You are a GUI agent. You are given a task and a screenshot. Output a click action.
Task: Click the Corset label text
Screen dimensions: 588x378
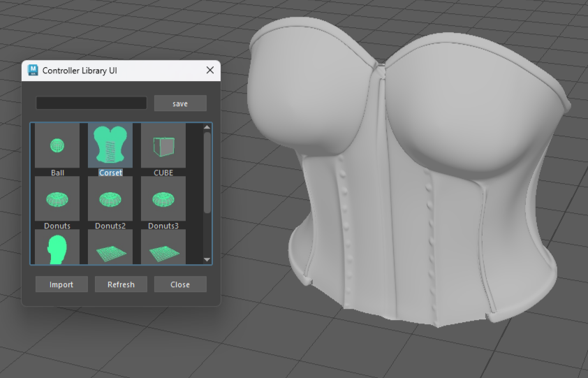(110, 173)
